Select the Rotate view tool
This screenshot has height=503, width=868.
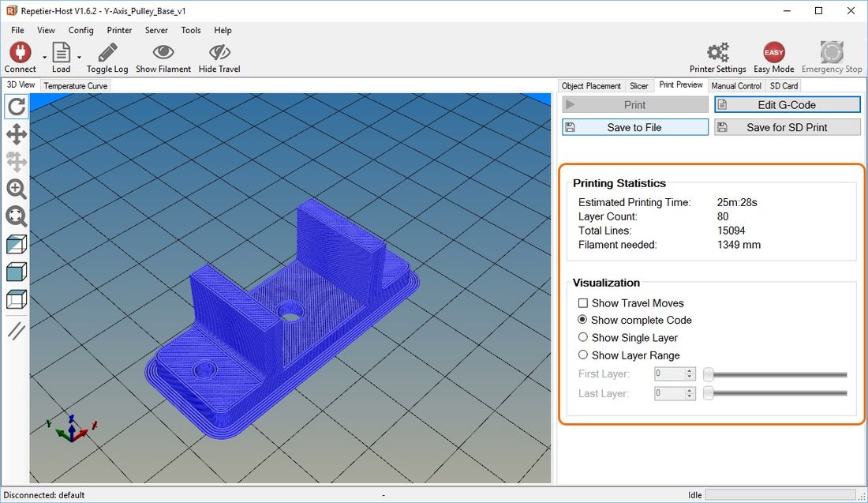tap(17, 107)
